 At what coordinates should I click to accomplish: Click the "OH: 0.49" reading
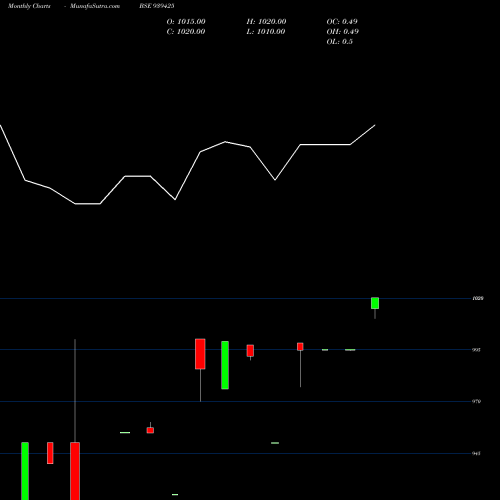point(343,32)
